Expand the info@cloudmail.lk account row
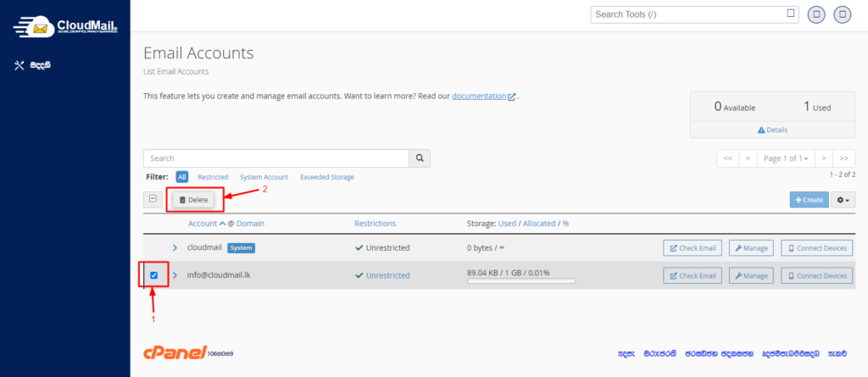868x377 pixels. (175, 275)
